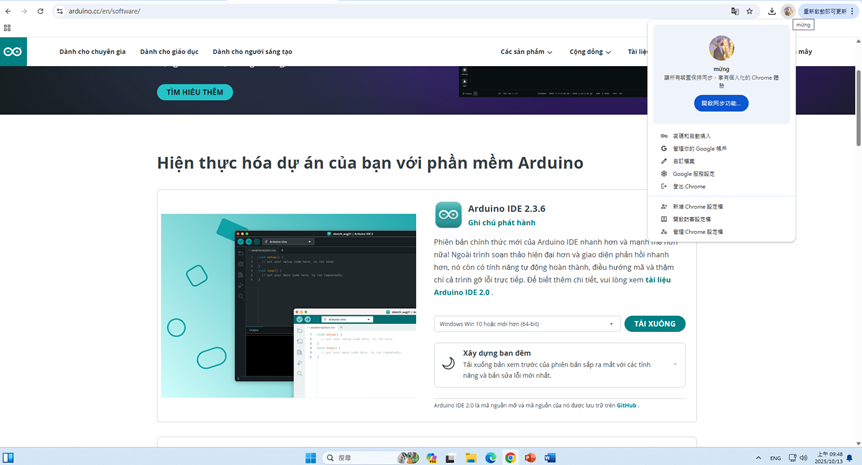Expand the Cộng đồng menu
862x465 pixels.
coord(590,52)
